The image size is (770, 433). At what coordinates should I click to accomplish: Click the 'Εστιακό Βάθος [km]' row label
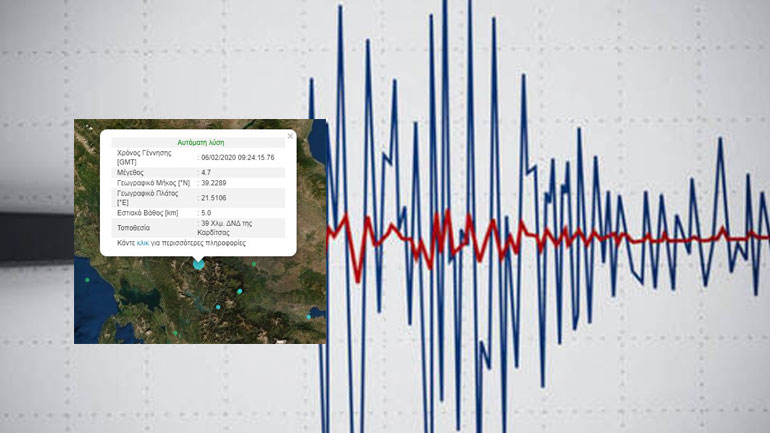pos(148,212)
